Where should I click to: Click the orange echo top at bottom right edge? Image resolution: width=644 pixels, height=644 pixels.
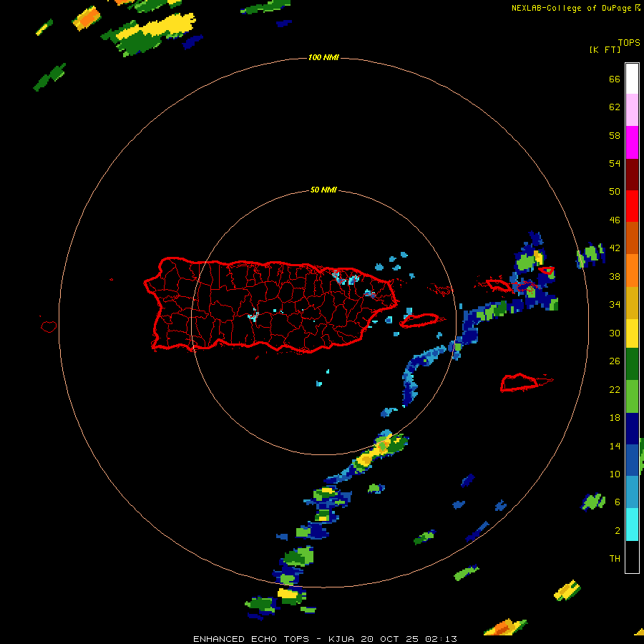point(502,628)
